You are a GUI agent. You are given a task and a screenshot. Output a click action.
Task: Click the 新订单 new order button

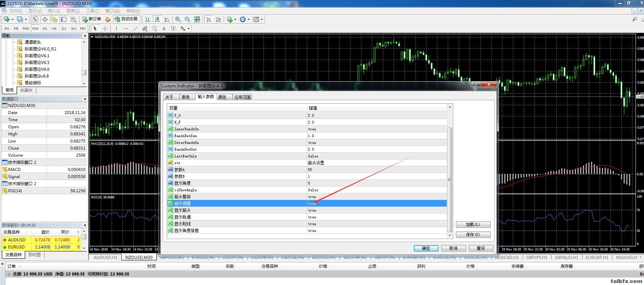pos(92,19)
